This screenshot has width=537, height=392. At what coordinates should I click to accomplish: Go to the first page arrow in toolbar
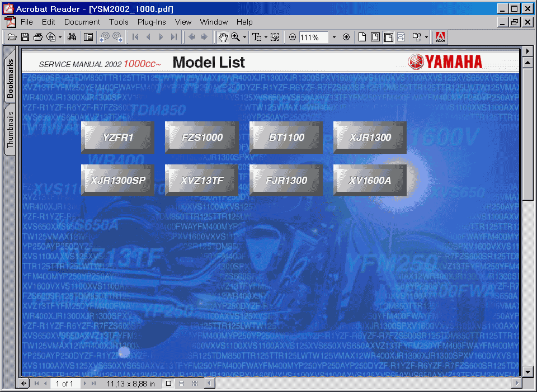(135, 37)
